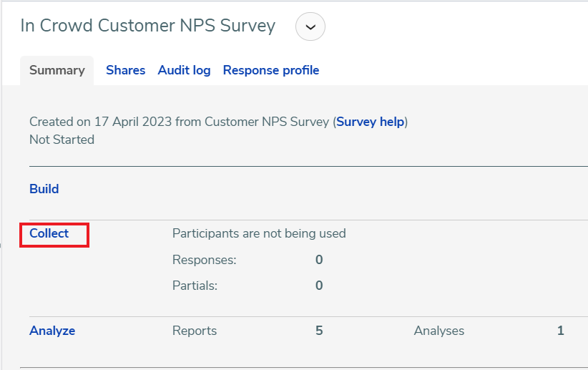Click the Reports count of 5
This screenshot has height=370, width=588.
click(319, 331)
